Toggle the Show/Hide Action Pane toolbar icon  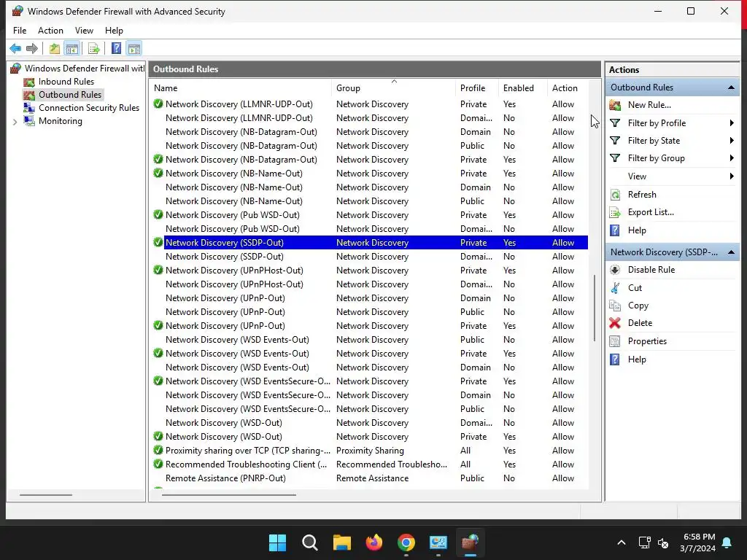(x=134, y=48)
